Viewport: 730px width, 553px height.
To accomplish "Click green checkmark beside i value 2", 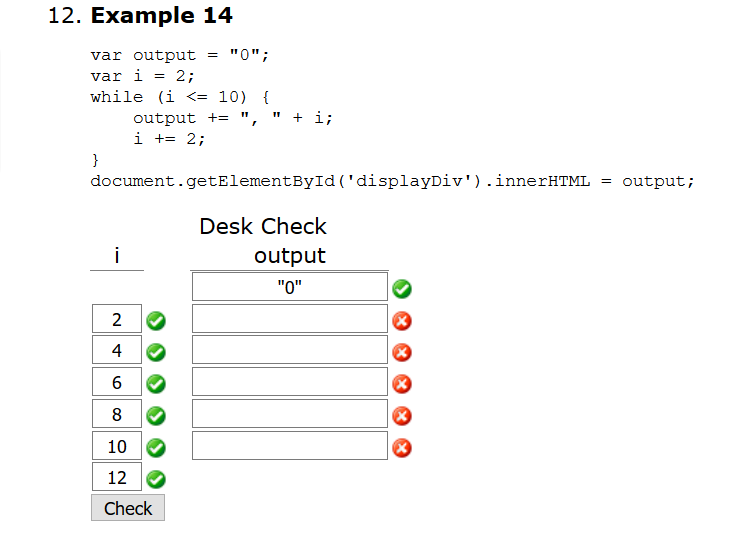I will (156, 321).
